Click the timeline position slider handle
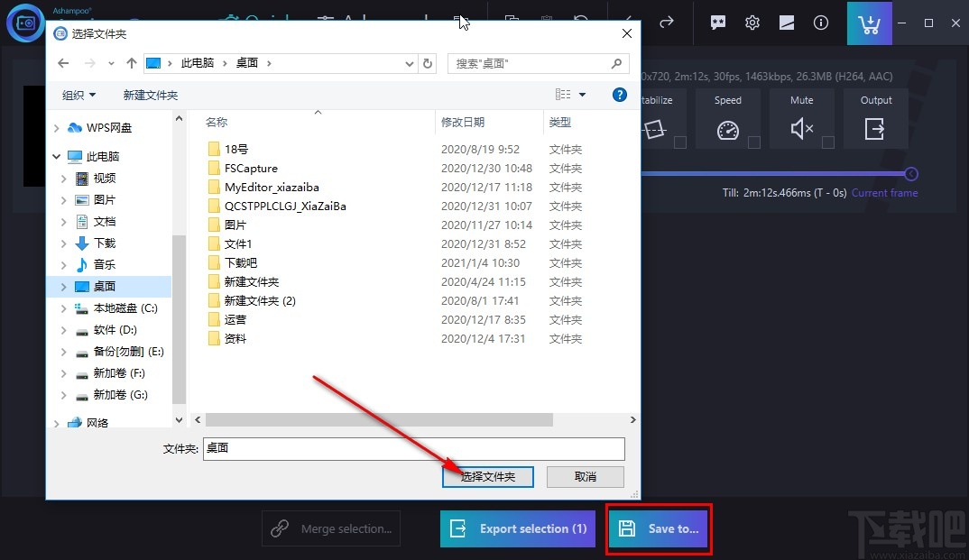Viewport: 969px width, 560px height. pyautogui.click(x=910, y=174)
